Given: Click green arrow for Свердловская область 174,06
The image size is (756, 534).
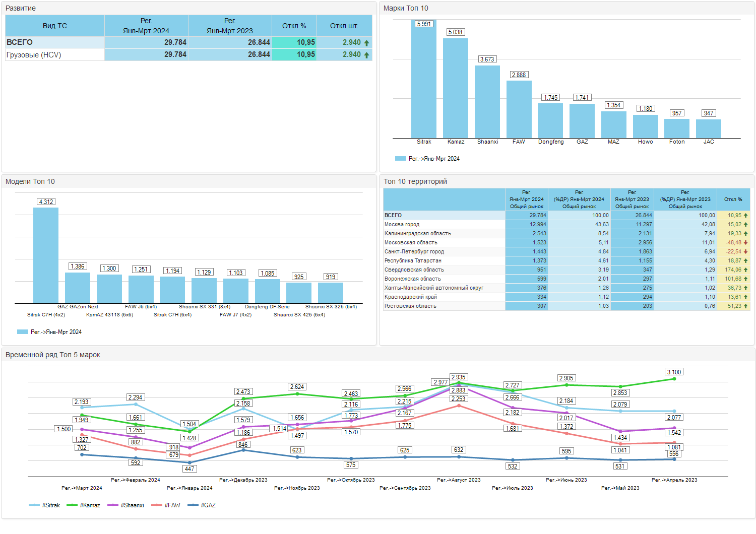Looking at the screenshot, I should pyautogui.click(x=746, y=270).
